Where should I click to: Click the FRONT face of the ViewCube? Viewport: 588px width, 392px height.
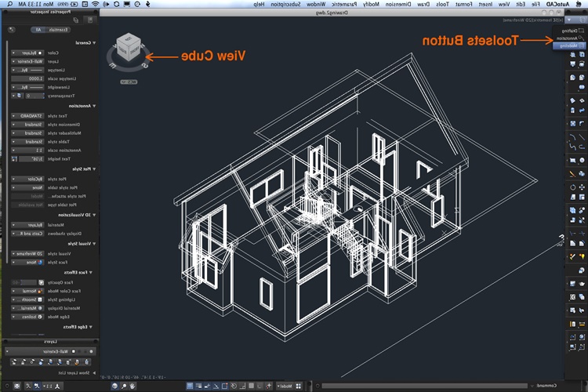click(135, 53)
